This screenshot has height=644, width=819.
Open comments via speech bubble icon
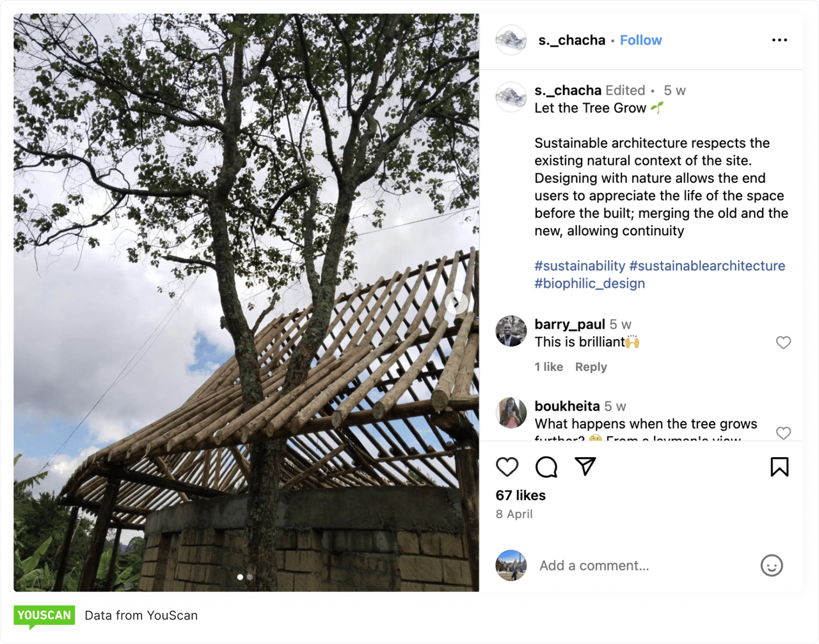click(x=546, y=467)
